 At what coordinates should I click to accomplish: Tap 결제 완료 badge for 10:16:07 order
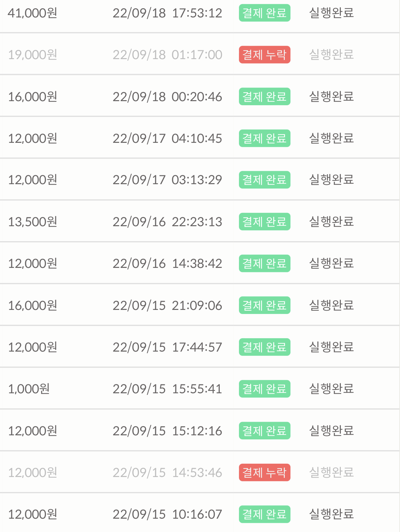(265, 514)
